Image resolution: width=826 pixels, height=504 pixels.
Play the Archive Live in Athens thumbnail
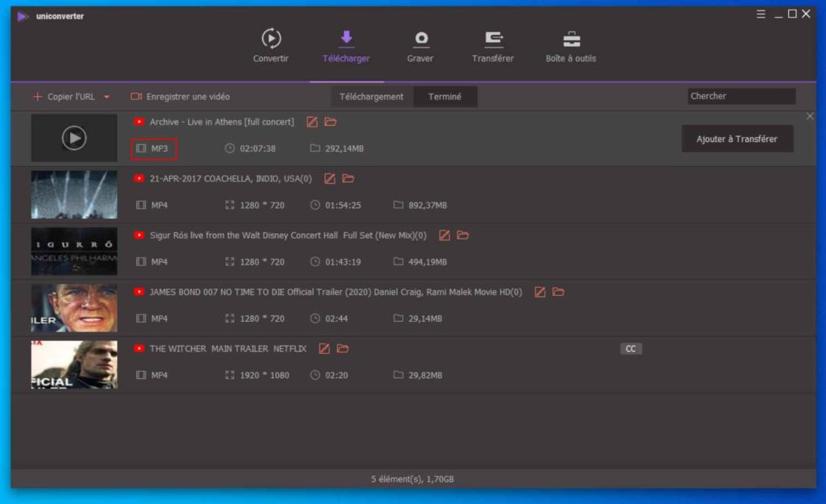[74, 138]
